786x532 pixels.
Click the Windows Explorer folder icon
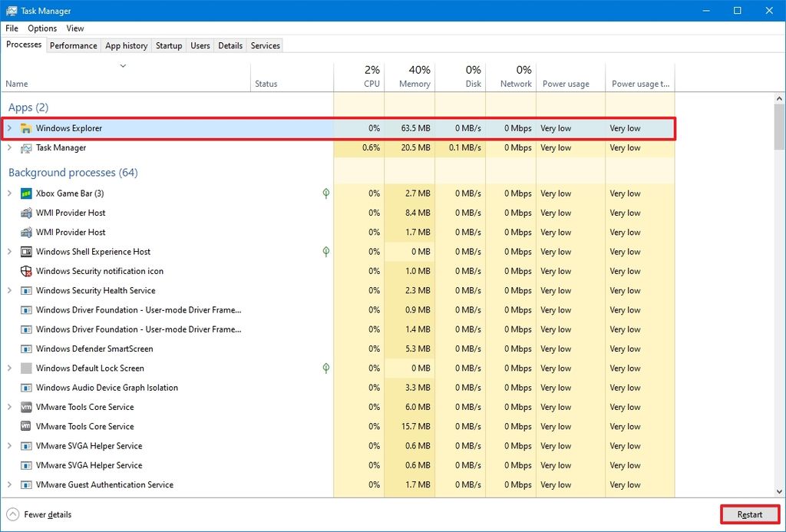(x=25, y=128)
